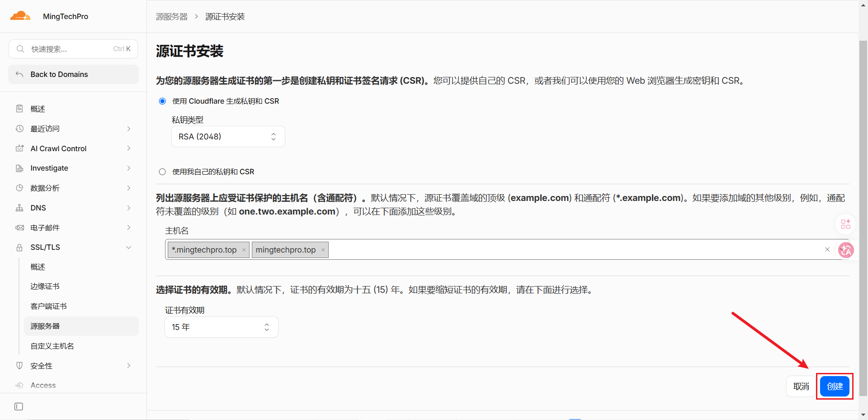
Task: Click the Access icon in sidebar
Action: pos(19,385)
